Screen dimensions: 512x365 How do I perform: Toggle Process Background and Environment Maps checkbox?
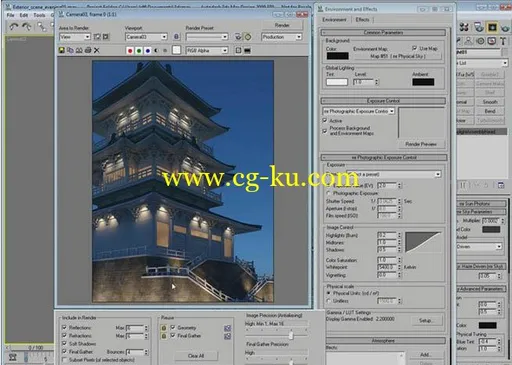click(324, 131)
